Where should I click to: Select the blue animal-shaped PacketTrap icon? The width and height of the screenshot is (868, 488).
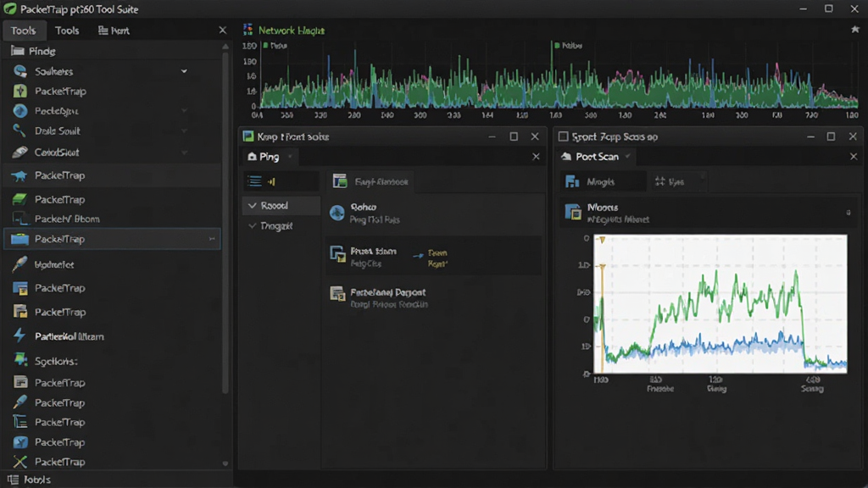20,175
